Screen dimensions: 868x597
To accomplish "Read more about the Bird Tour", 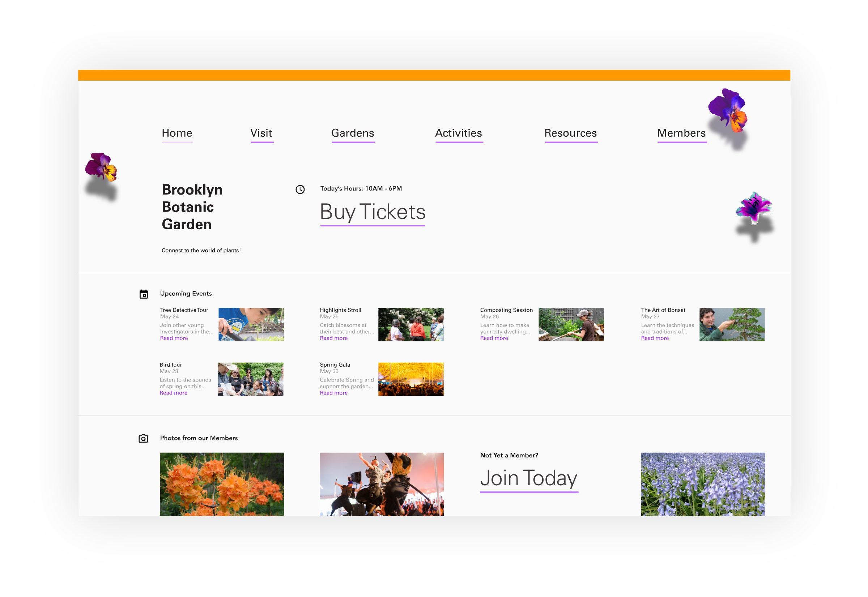I will pos(174,393).
